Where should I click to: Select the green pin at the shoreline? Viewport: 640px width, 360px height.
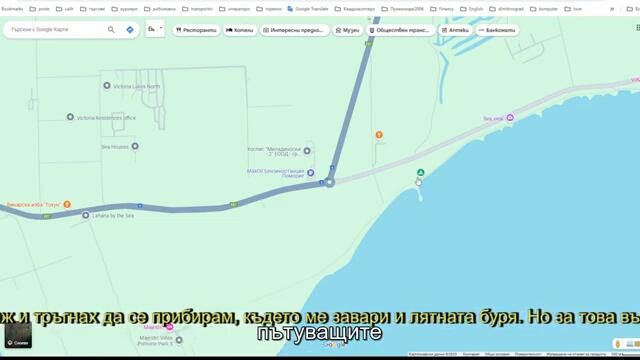click(421, 173)
